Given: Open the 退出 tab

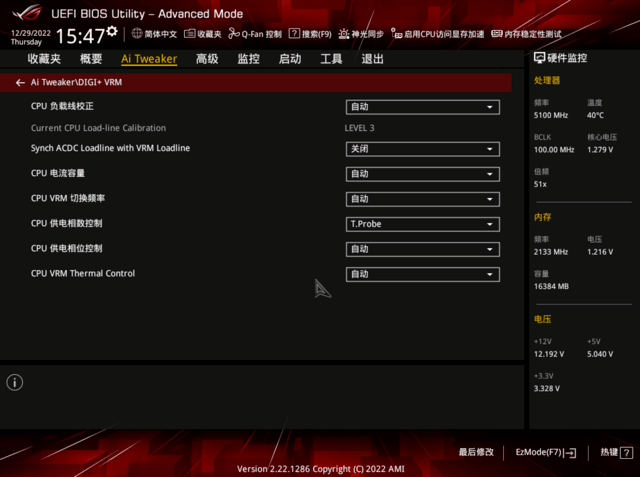Looking at the screenshot, I should (372, 59).
